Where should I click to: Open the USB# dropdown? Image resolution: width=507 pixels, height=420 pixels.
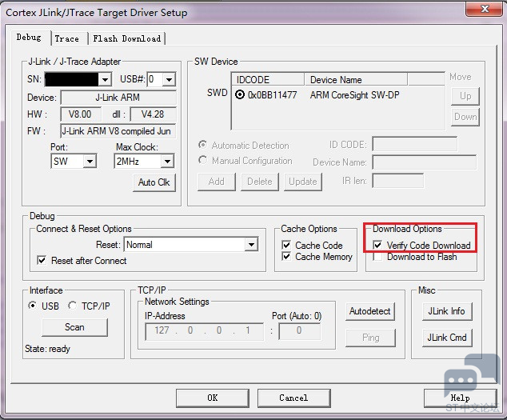[x=169, y=80]
